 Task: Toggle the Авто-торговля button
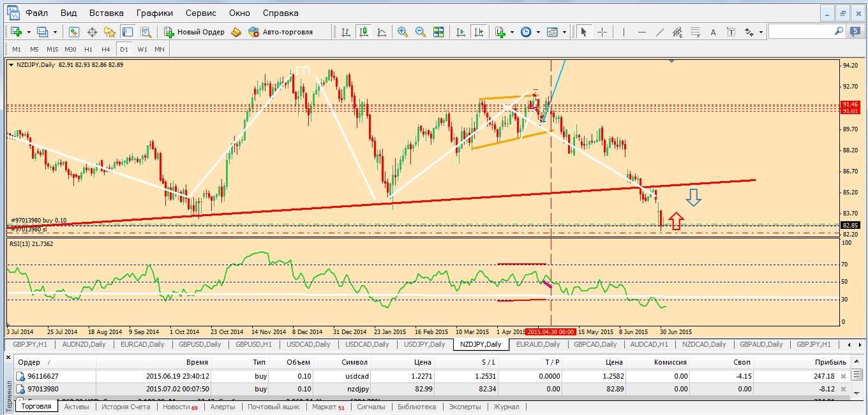click(x=280, y=32)
